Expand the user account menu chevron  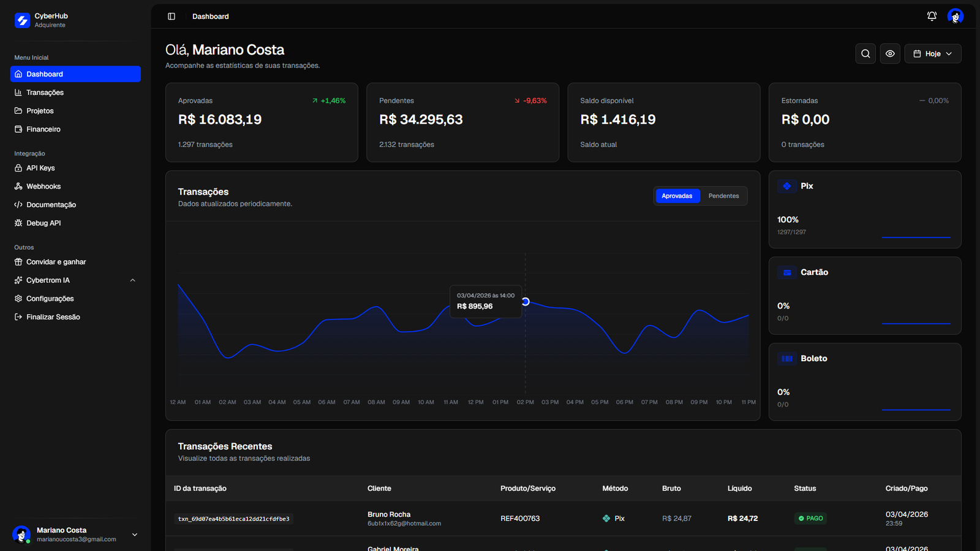pos(135,534)
